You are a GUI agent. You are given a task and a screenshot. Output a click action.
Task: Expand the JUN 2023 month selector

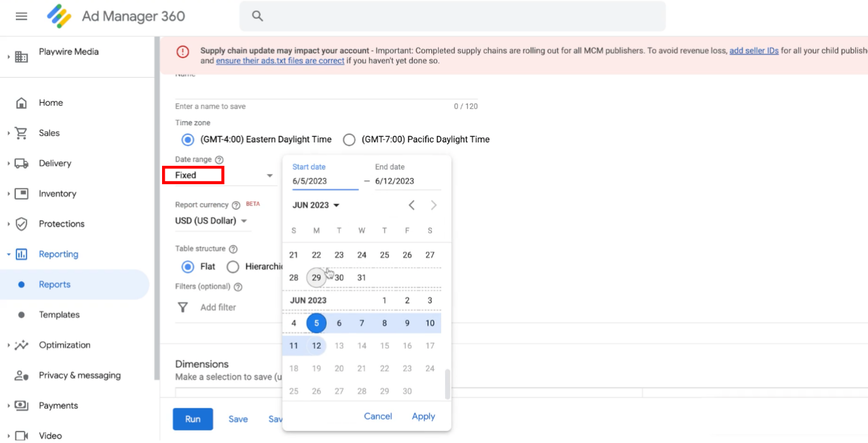[315, 205]
